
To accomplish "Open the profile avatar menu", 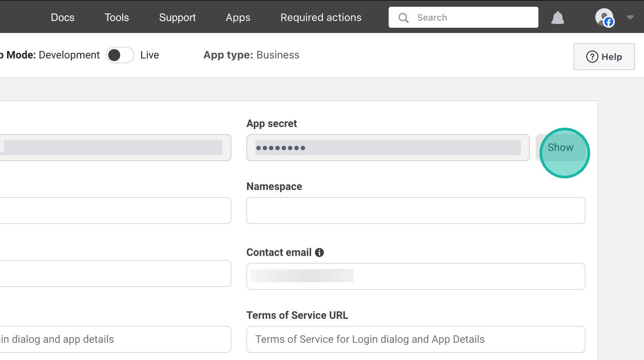I will pyautogui.click(x=604, y=18).
